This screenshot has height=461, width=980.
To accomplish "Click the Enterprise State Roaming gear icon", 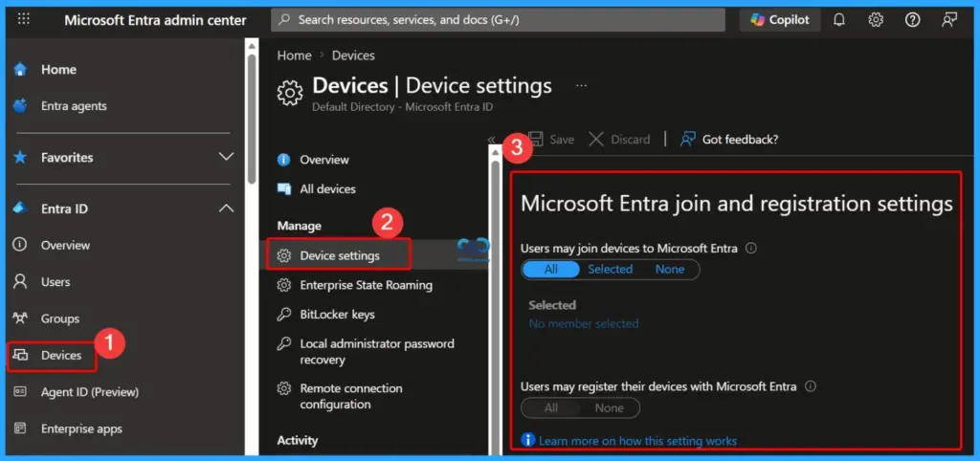I will 284,285.
